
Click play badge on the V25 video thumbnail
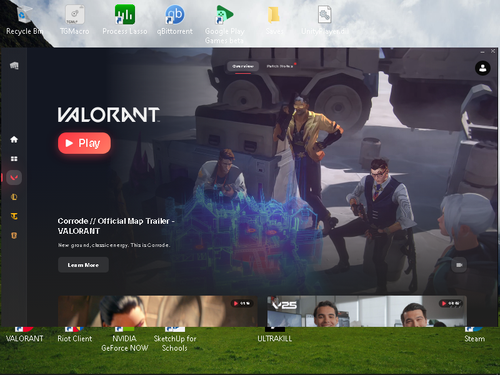point(451,303)
